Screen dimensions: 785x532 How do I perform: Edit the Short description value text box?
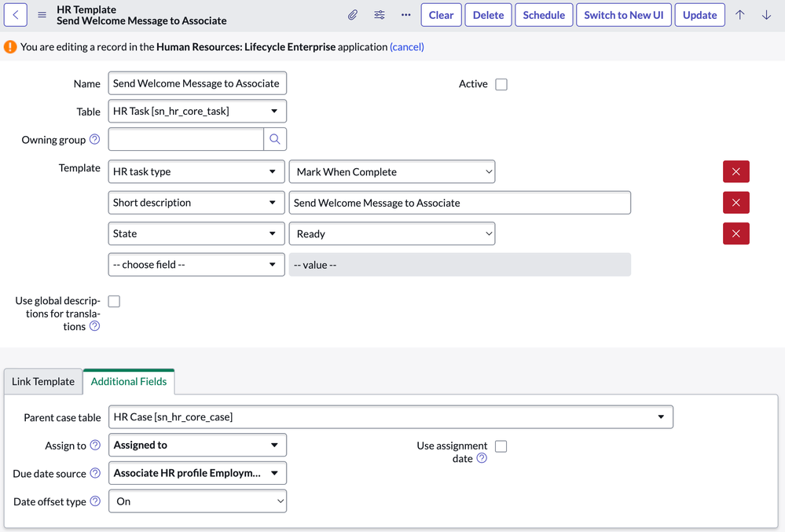point(460,203)
